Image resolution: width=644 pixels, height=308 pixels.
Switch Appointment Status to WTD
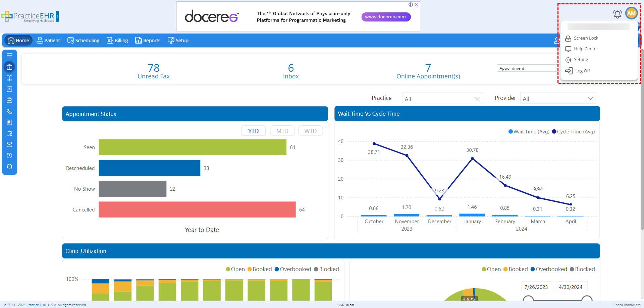[311, 131]
